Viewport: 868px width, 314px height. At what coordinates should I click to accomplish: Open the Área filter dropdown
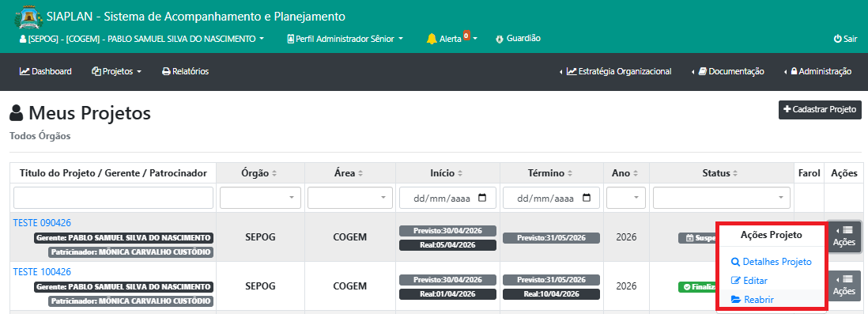coord(350,198)
